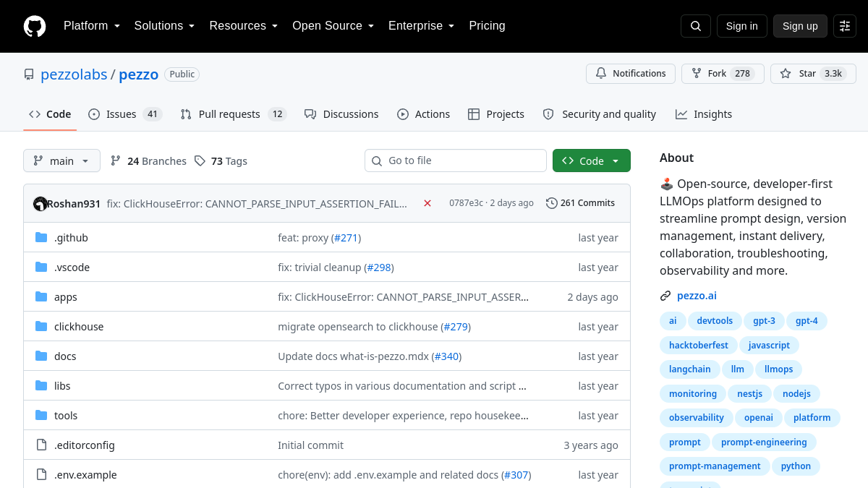Open the clickhouse folder
Screen dimensions: 868x488
point(79,327)
